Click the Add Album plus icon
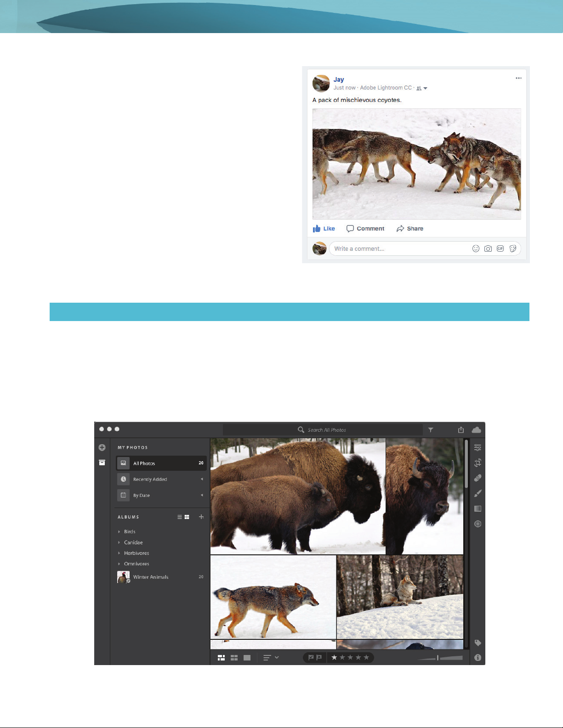563x728 pixels. [201, 517]
